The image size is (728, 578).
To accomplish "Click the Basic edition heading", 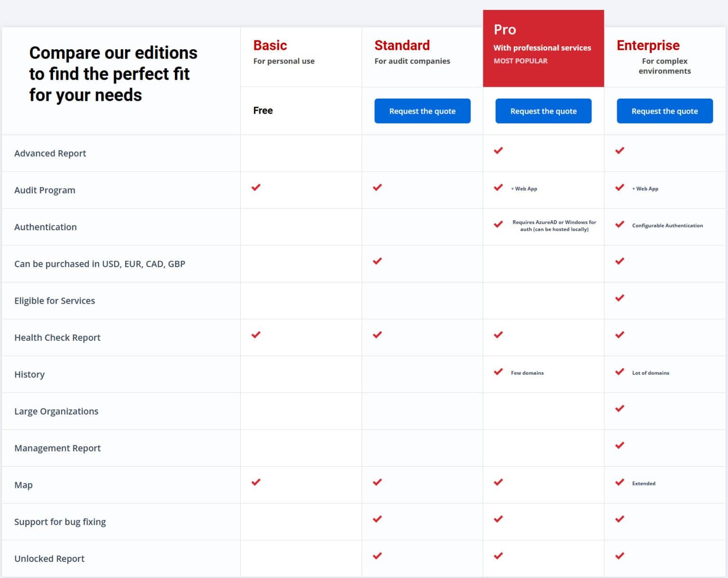I will (270, 45).
